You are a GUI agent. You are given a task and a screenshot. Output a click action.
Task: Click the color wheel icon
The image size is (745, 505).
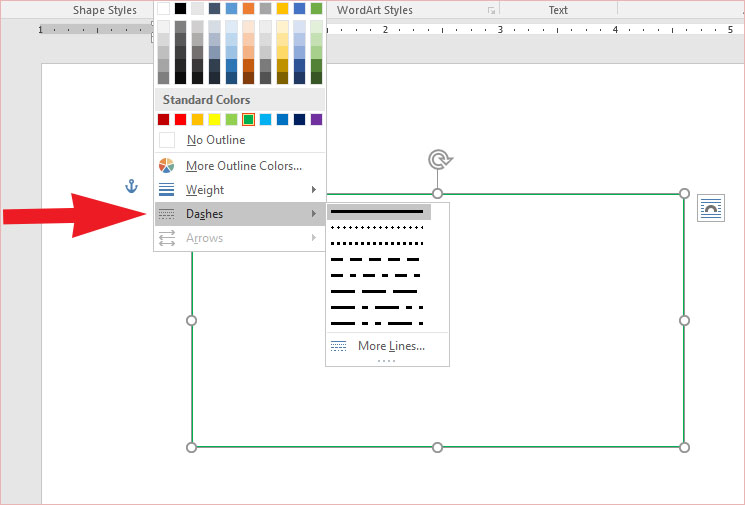coord(166,166)
